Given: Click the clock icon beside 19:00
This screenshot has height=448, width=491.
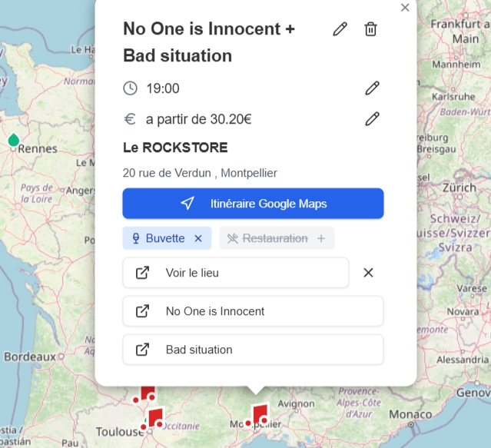Looking at the screenshot, I should point(131,88).
